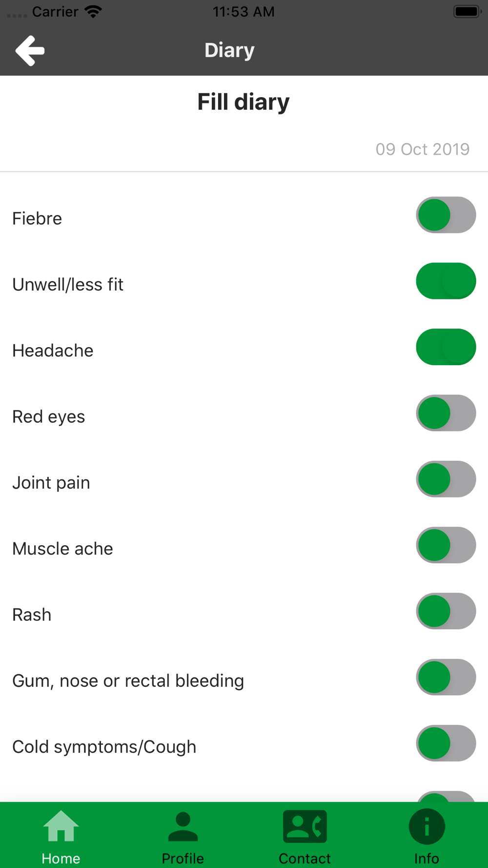Click the Diary header title
488x868 pixels.
(x=229, y=50)
